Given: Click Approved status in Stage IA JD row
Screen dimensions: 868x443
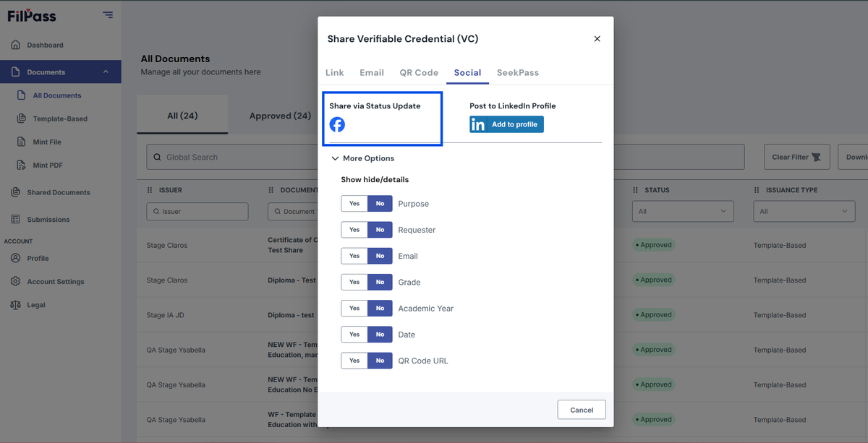Looking at the screenshot, I should tap(654, 315).
